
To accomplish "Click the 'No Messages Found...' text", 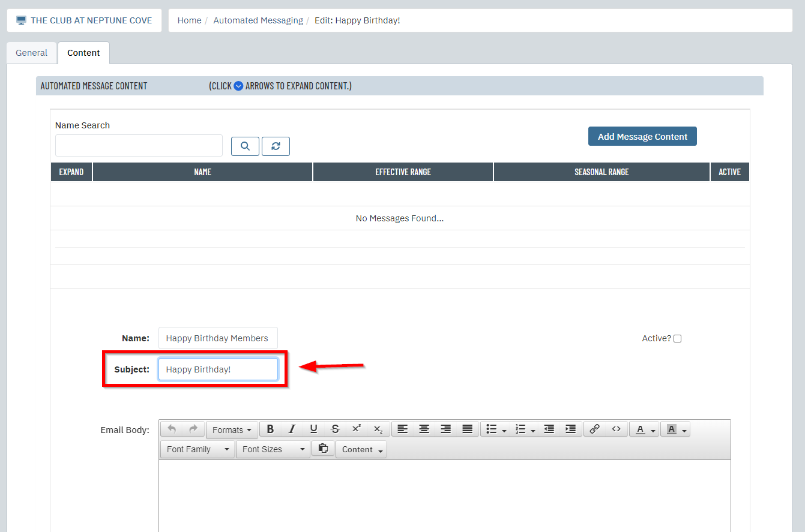I will (x=400, y=218).
